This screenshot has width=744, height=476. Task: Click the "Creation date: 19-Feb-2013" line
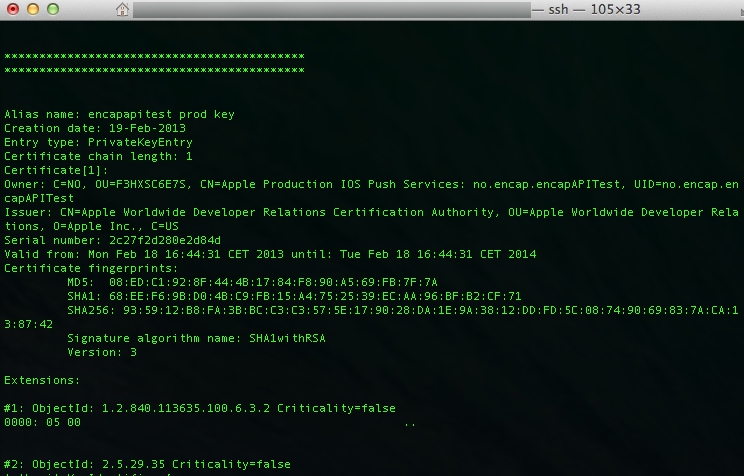(95, 128)
